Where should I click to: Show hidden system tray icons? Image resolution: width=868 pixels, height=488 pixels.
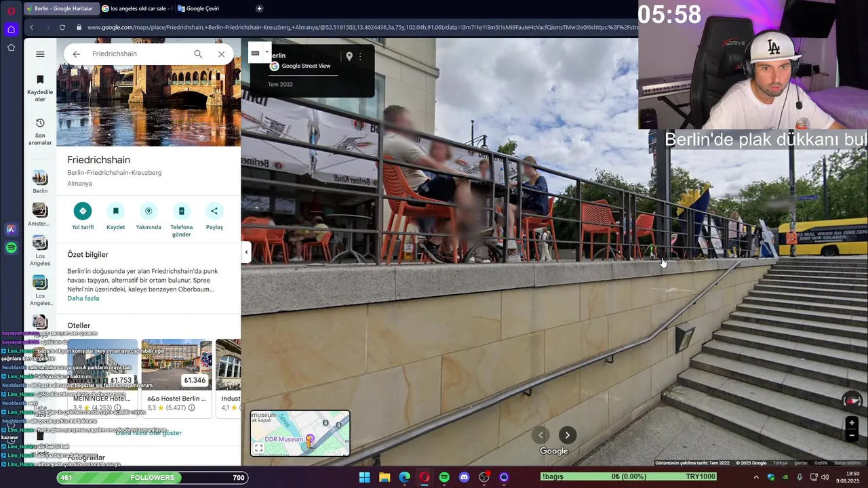pos(756,477)
